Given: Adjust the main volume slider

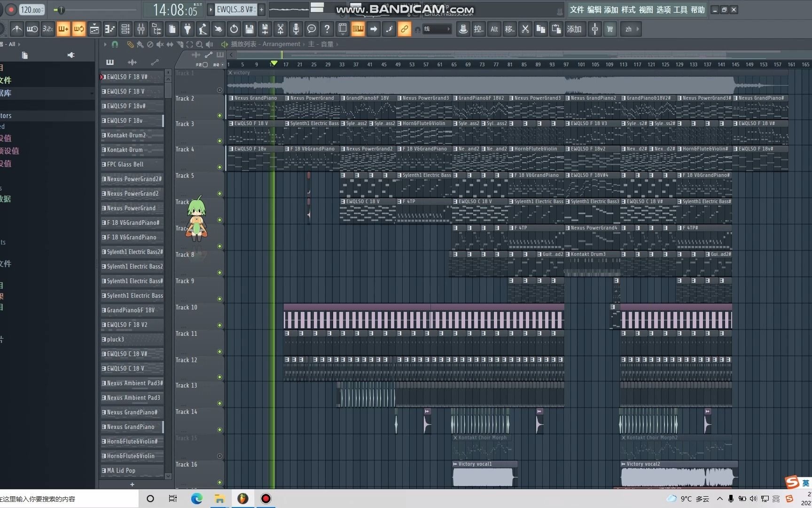Looking at the screenshot, I should [61, 10].
